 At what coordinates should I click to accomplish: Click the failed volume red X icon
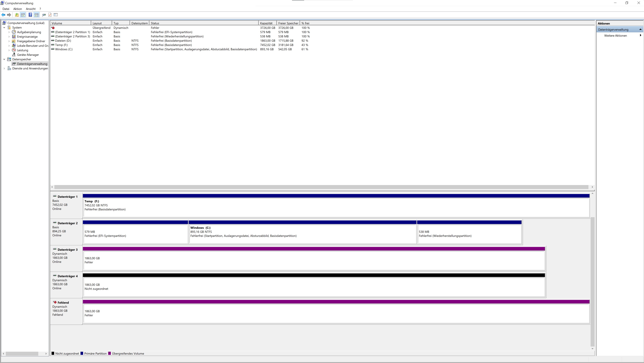tap(53, 28)
